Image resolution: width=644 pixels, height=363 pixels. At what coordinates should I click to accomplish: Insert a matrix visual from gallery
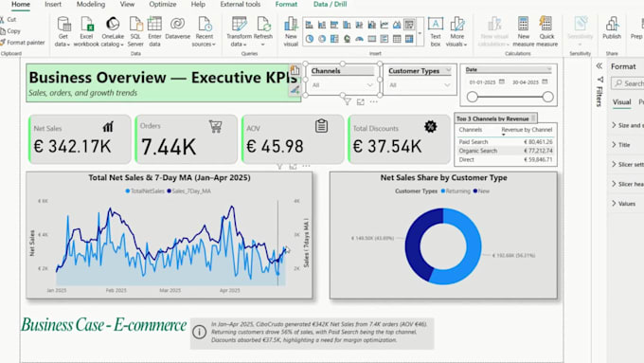(409, 39)
